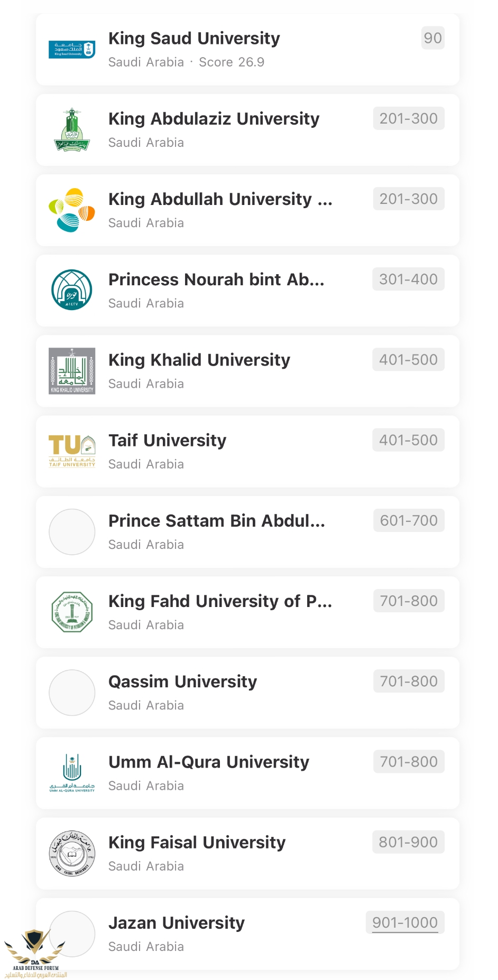
Task: Click the Taif University TU logo
Action: point(72,451)
